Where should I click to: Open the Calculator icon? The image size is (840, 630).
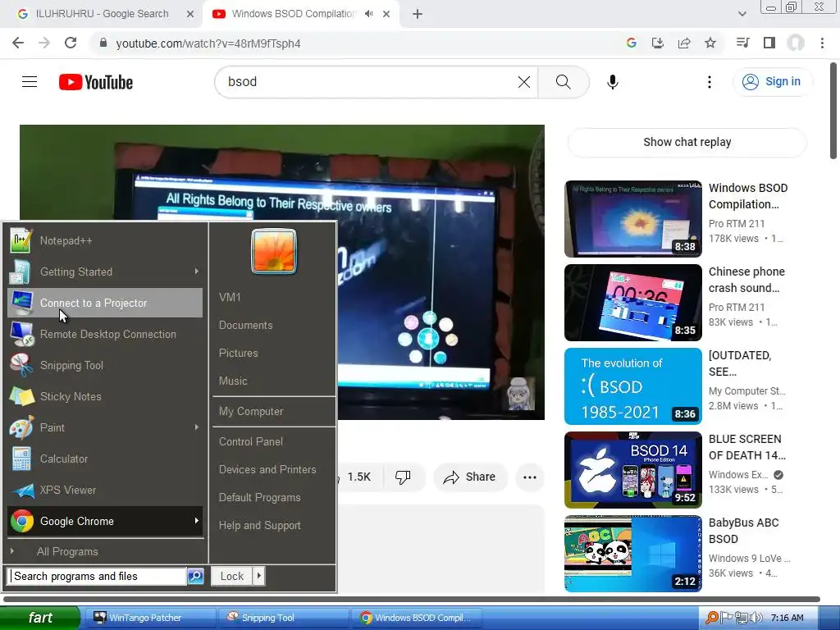pyautogui.click(x=21, y=459)
